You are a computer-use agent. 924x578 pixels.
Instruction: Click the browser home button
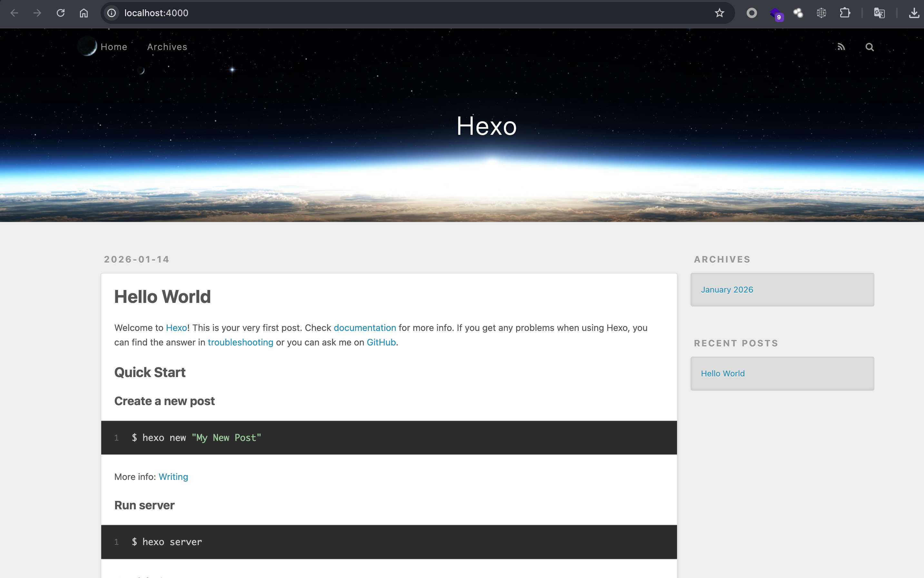pos(84,13)
